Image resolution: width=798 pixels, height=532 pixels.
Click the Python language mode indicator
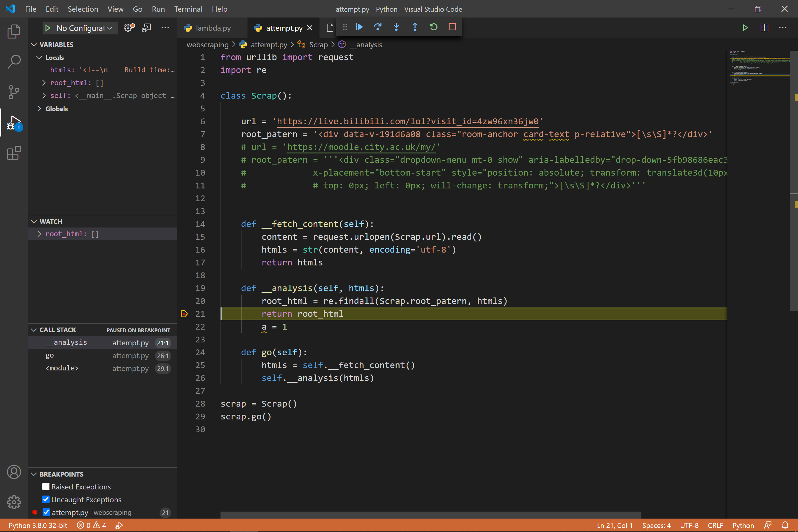click(743, 525)
